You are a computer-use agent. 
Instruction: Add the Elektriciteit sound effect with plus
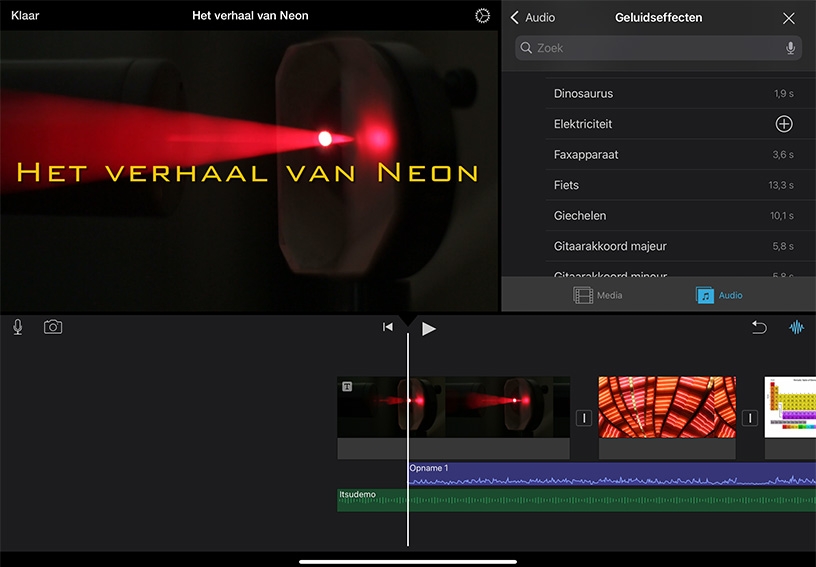784,124
